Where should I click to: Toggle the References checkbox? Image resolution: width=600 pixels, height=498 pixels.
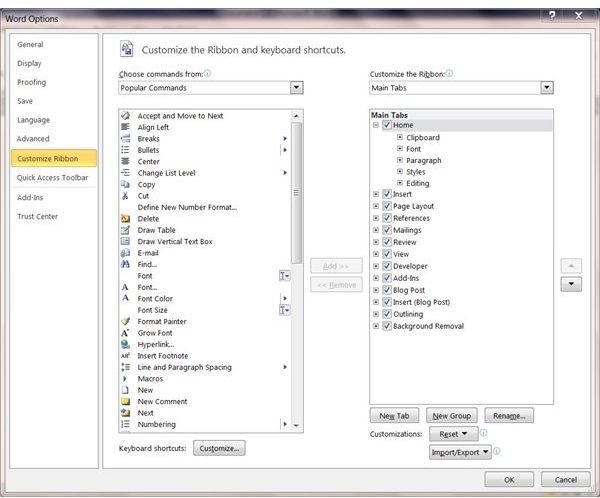click(387, 218)
